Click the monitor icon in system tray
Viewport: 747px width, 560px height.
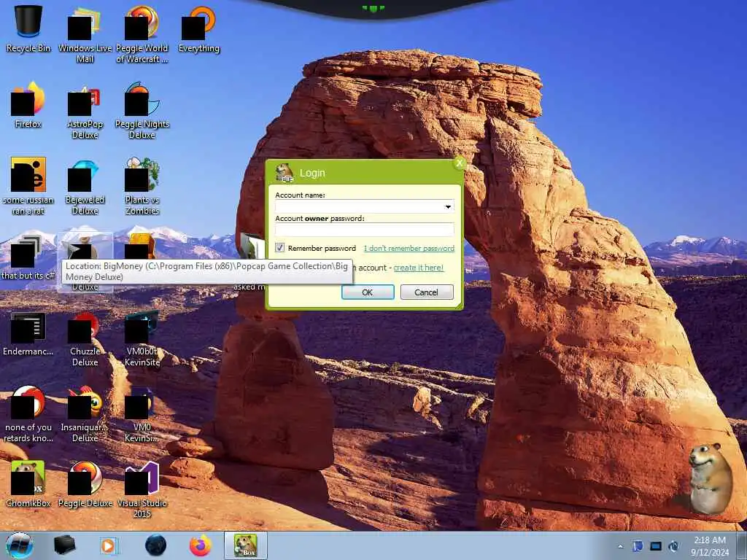point(656,546)
